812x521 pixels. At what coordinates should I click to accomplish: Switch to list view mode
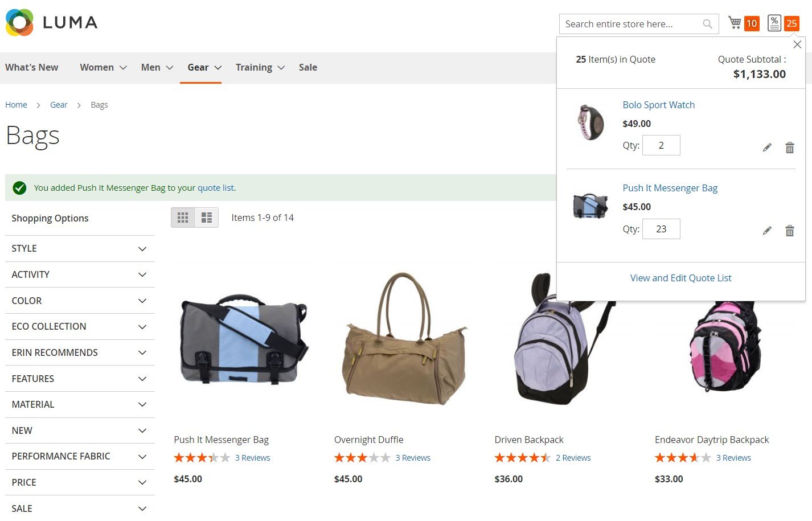point(207,218)
